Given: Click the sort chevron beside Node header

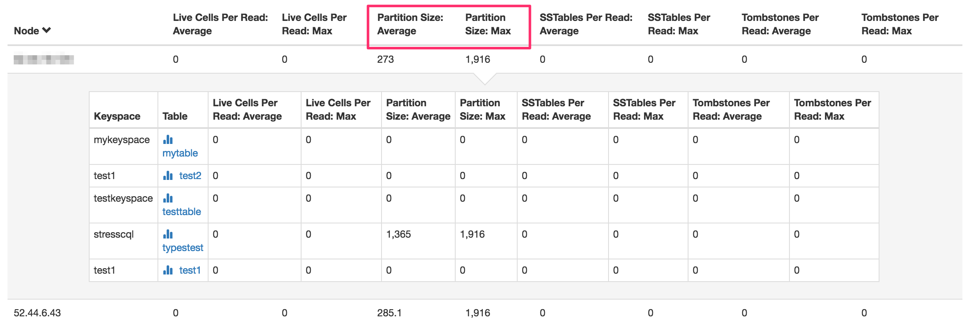Looking at the screenshot, I should point(46,30).
